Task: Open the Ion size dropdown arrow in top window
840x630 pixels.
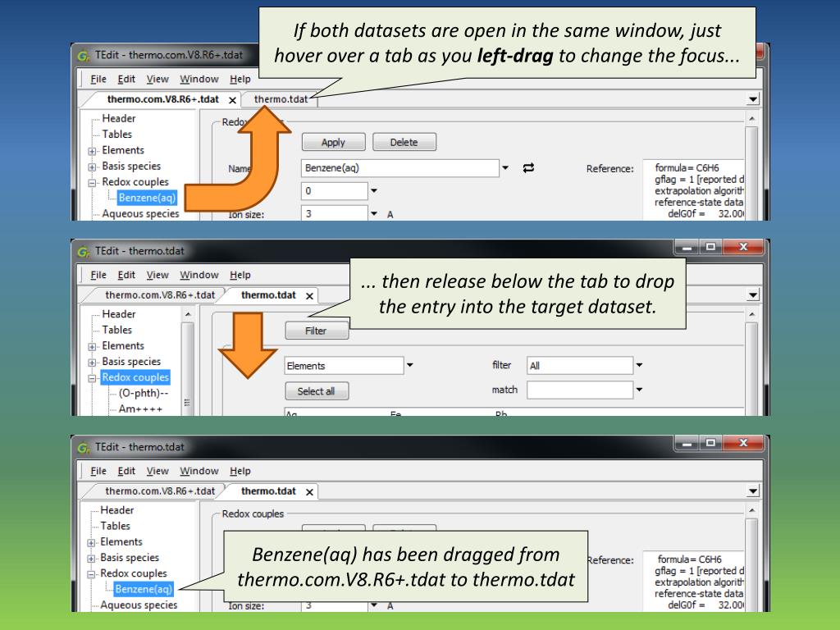Action: (x=374, y=214)
